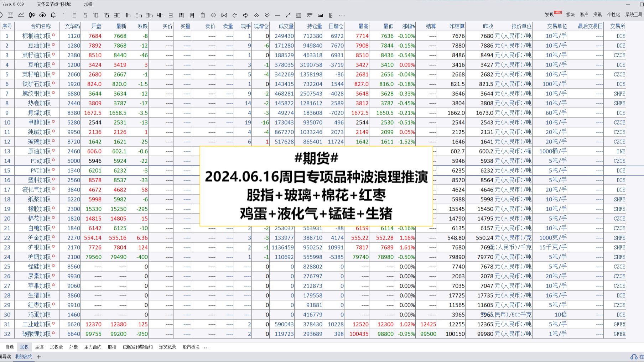Sort by the 持仓量 column header
This screenshot has height=362, width=644.
[x=315, y=26]
